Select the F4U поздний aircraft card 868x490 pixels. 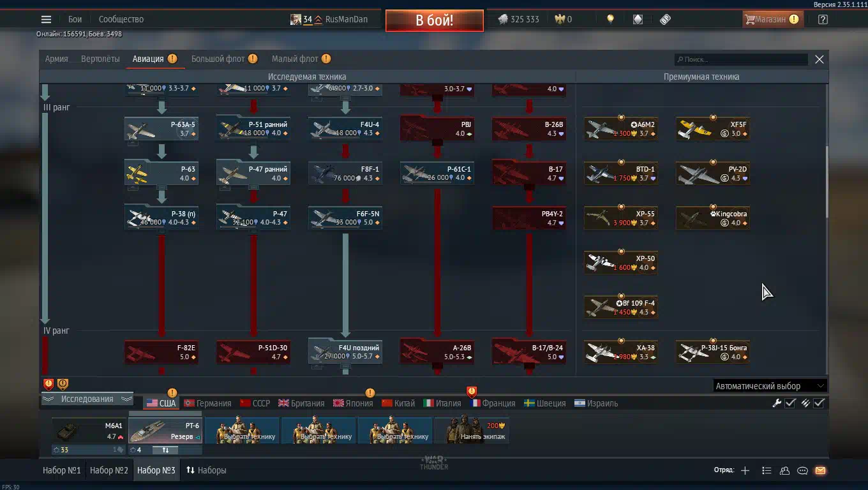(x=345, y=352)
